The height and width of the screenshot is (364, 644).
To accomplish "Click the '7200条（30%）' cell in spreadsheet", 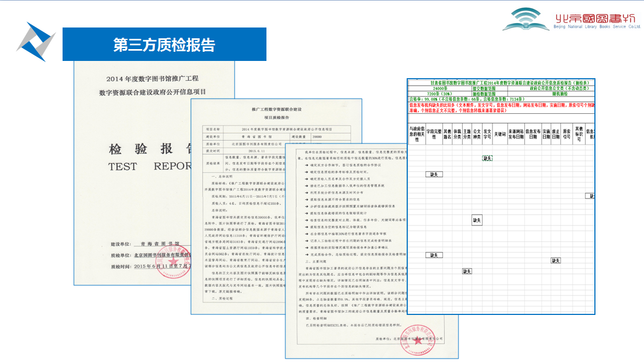I will coord(440,94).
